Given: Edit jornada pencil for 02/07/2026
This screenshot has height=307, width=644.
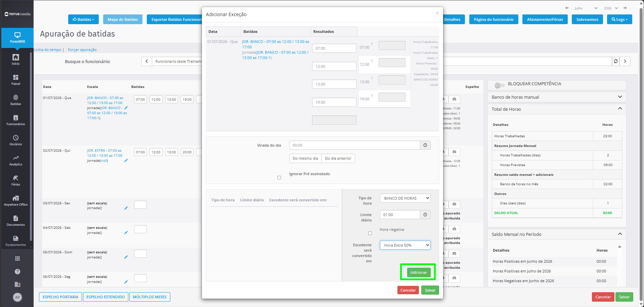Looking at the screenshot, I should coord(126,161).
